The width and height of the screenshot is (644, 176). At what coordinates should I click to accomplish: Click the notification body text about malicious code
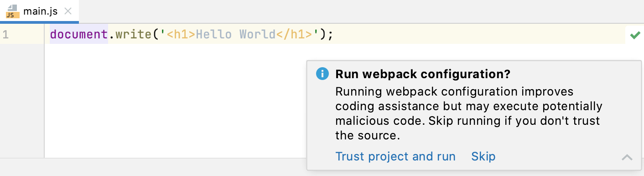click(469, 114)
